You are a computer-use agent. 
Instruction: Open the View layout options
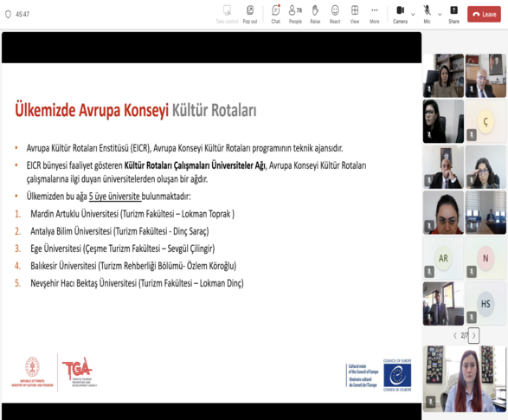coord(355,14)
